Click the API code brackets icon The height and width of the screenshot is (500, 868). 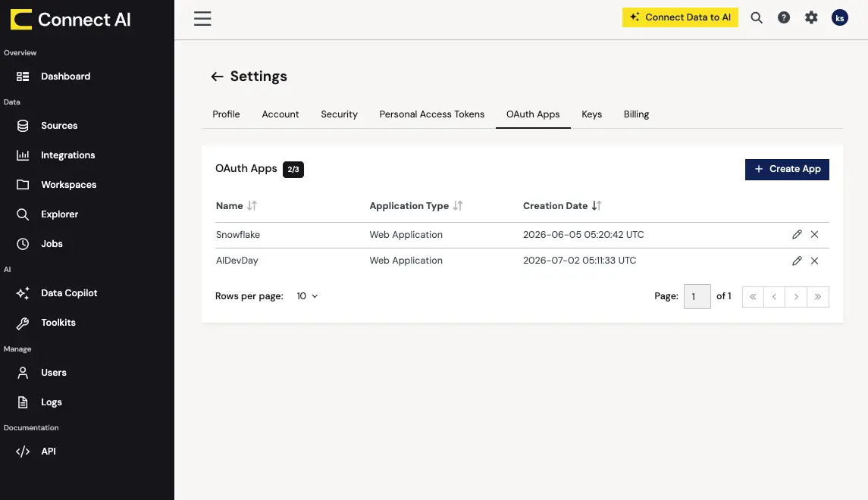click(23, 452)
